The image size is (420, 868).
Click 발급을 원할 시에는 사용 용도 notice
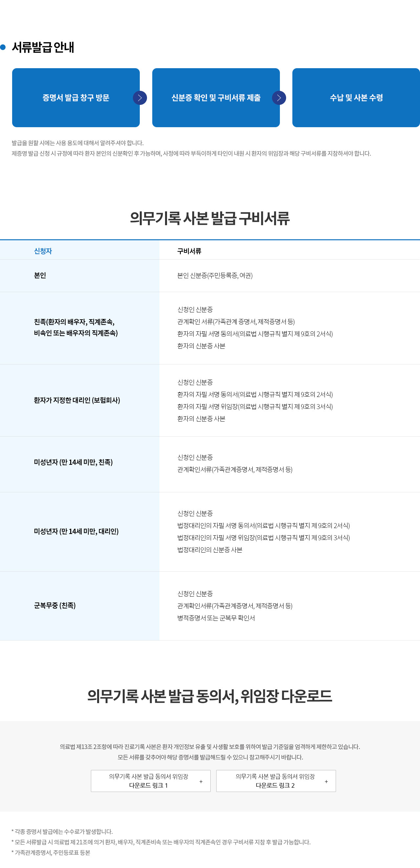pyautogui.click(x=77, y=143)
